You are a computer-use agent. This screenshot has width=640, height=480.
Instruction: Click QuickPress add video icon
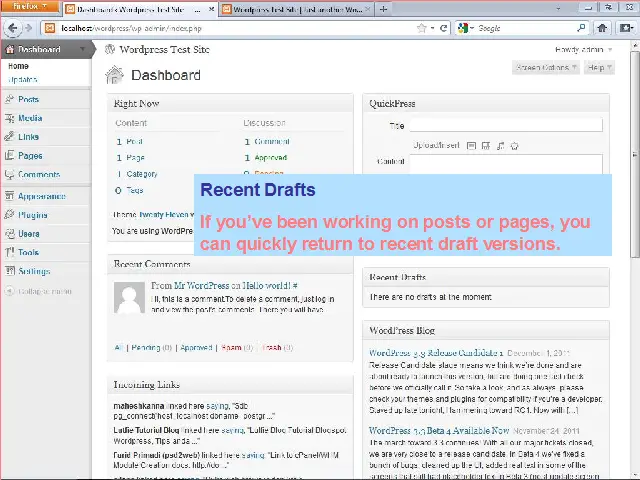coord(486,146)
